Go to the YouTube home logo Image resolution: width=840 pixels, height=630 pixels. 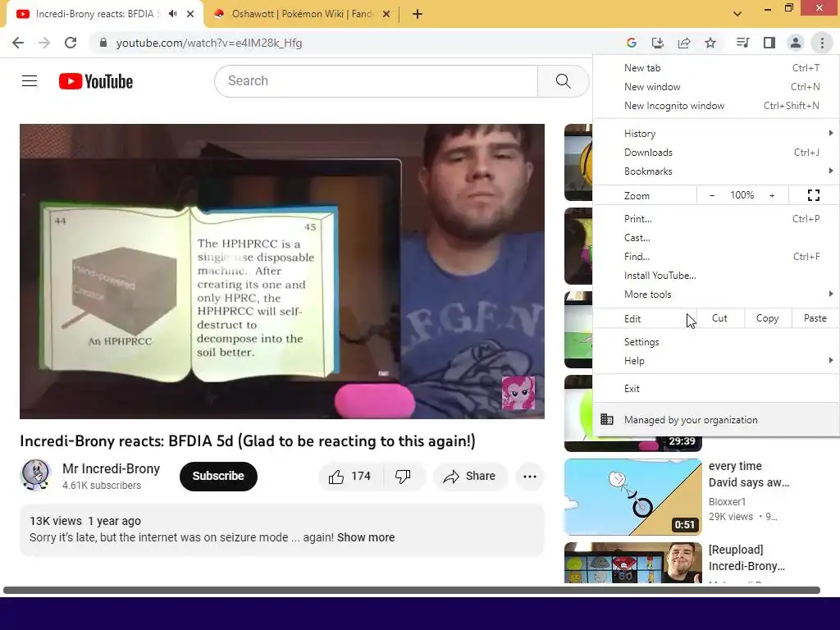tap(96, 81)
